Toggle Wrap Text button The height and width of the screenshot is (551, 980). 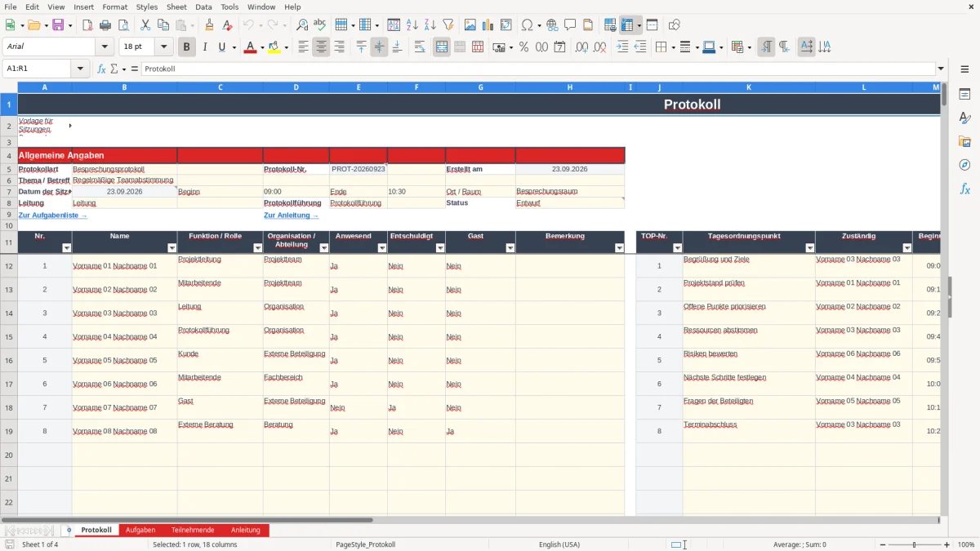coord(420,47)
